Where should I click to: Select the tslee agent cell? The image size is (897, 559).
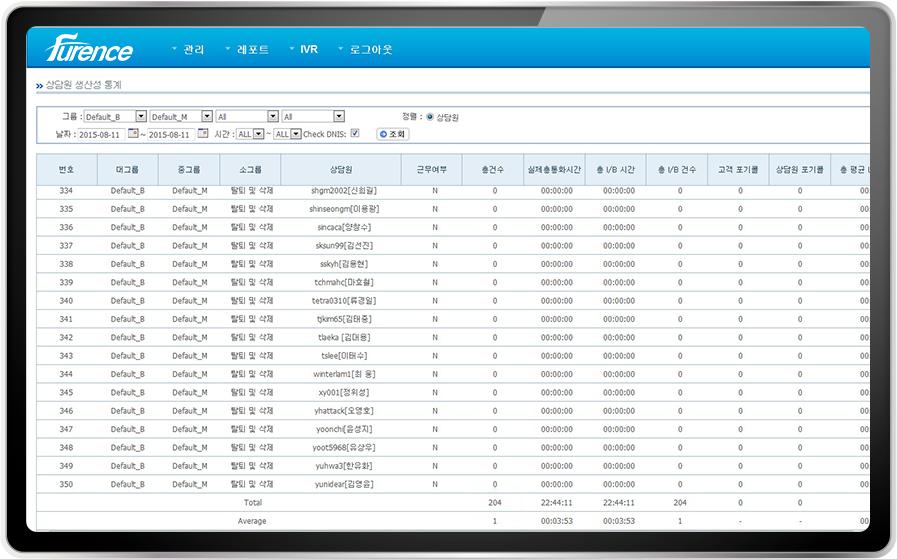[x=344, y=355]
